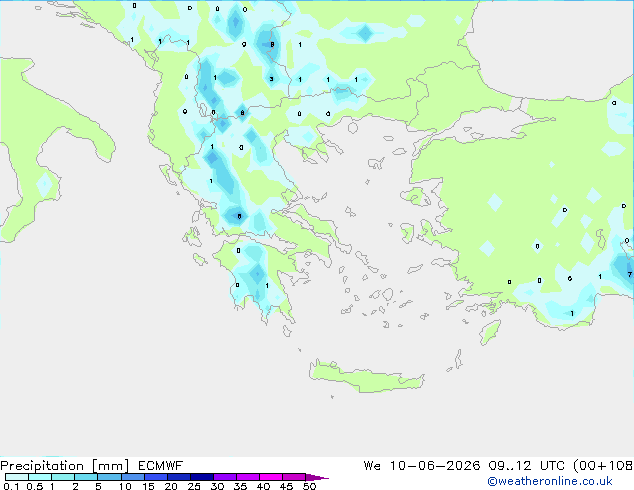The image size is (634, 490).
Task: Click the 'ECMWF' model label
Action: 161,466
